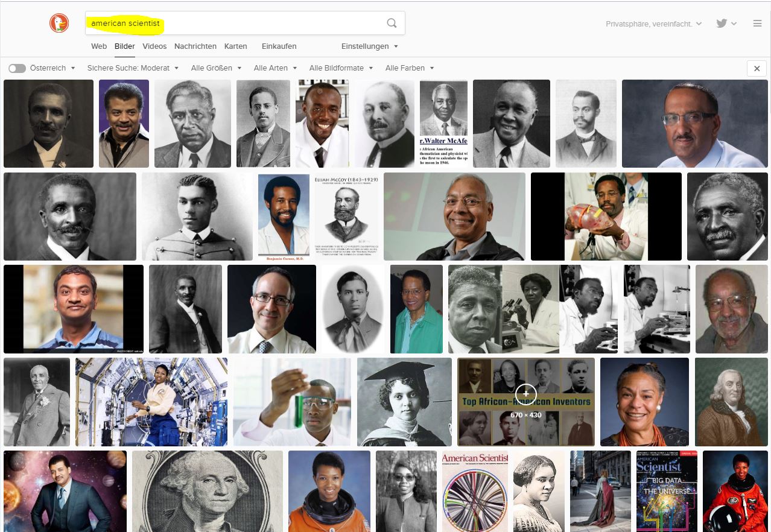
Task: Open the Privatsphäre, vereinfacht link
Action: coord(654,24)
